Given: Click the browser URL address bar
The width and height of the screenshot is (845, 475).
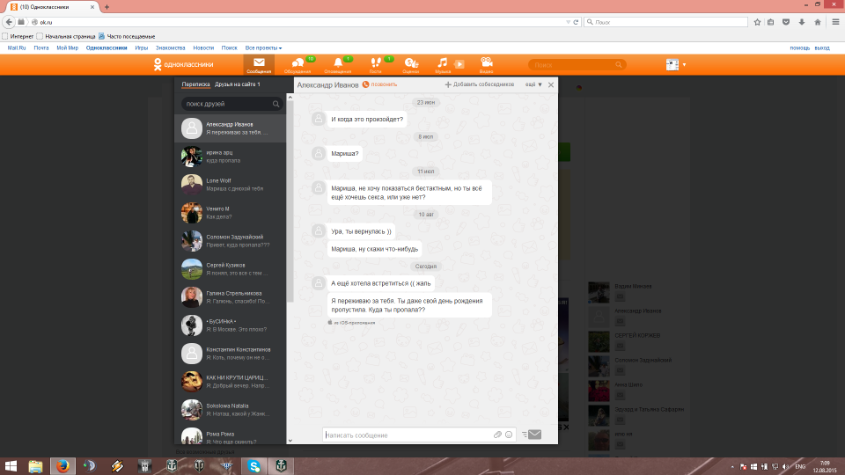Looking at the screenshot, I should (x=302, y=22).
